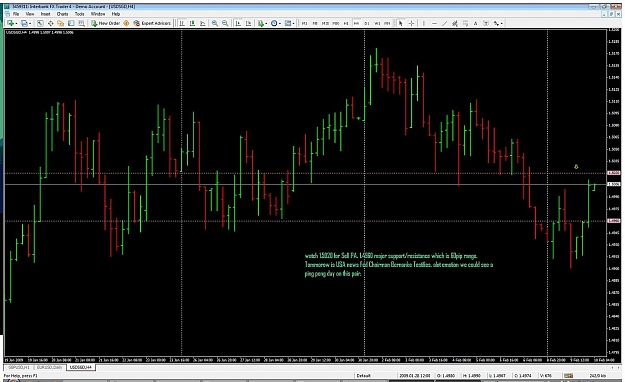
Task: Show the Navigator panel
Action: (x=61, y=24)
